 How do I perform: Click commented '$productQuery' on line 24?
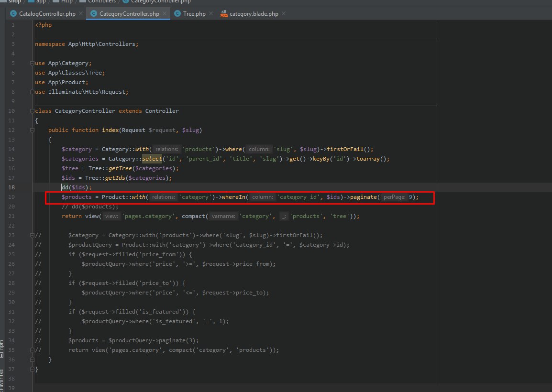coord(90,245)
